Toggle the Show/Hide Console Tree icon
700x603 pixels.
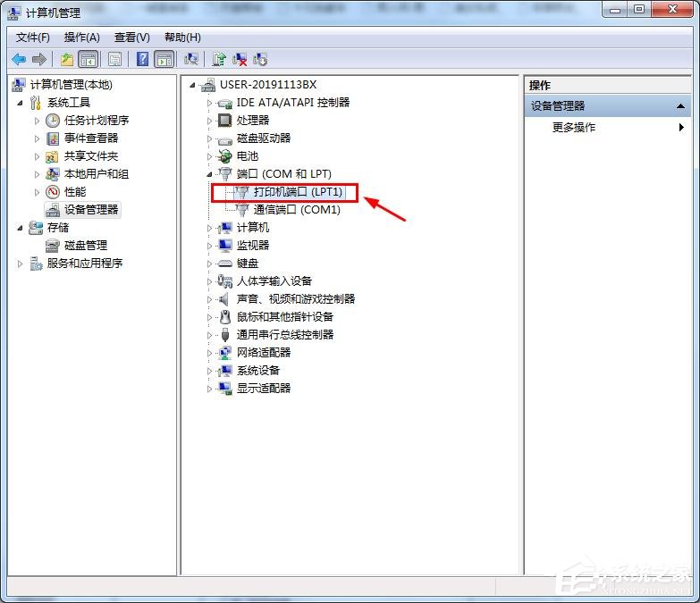coord(88,59)
